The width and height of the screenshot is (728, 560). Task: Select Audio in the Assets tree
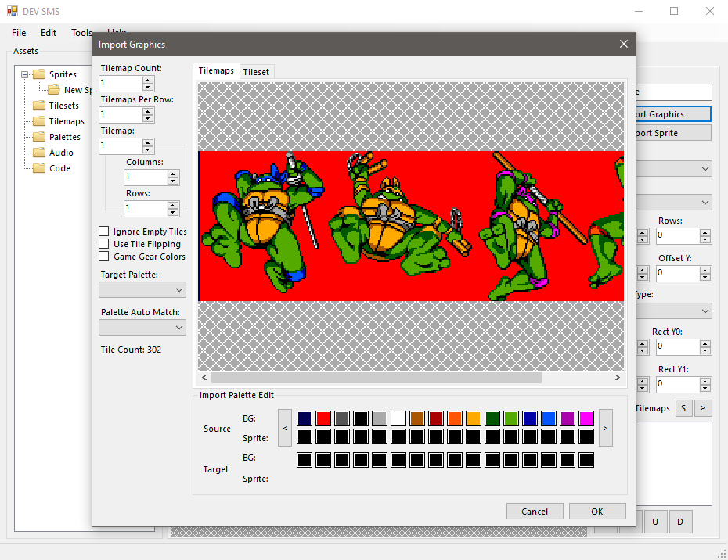pyautogui.click(x=61, y=153)
